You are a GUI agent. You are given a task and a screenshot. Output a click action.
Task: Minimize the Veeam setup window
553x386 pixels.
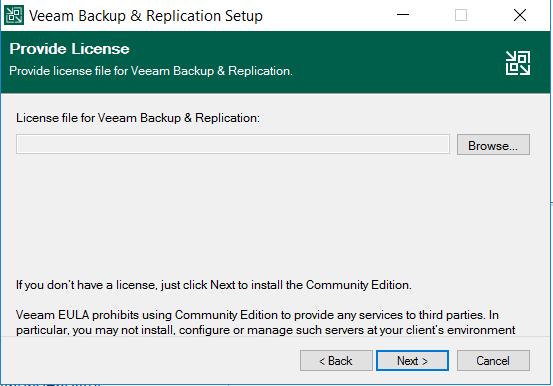403,15
